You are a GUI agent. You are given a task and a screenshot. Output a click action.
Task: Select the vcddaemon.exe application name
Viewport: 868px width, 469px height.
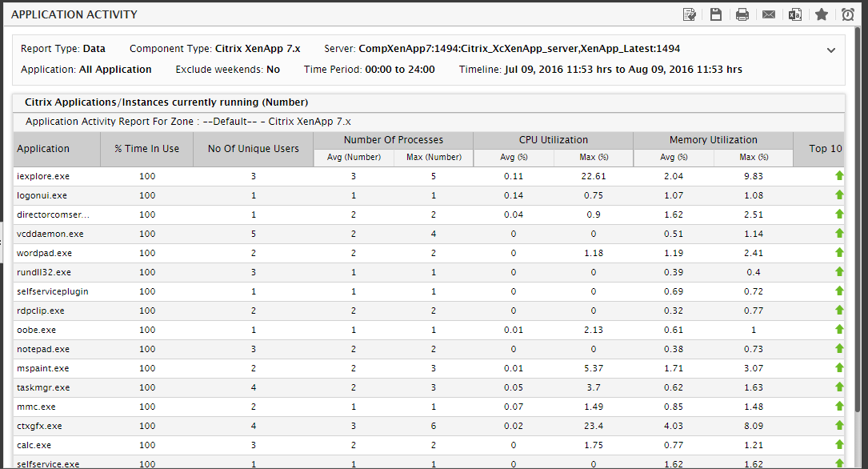50,234
